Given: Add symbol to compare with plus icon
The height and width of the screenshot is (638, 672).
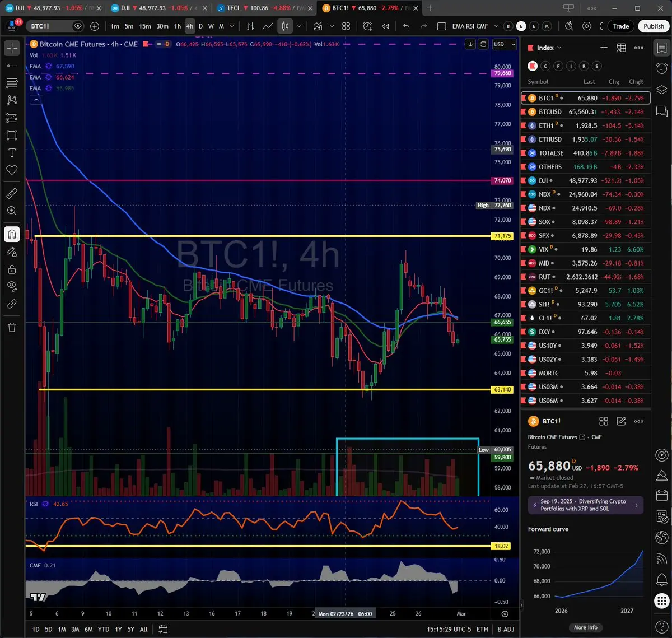Looking at the screenshot, I should tap(95, 26).
